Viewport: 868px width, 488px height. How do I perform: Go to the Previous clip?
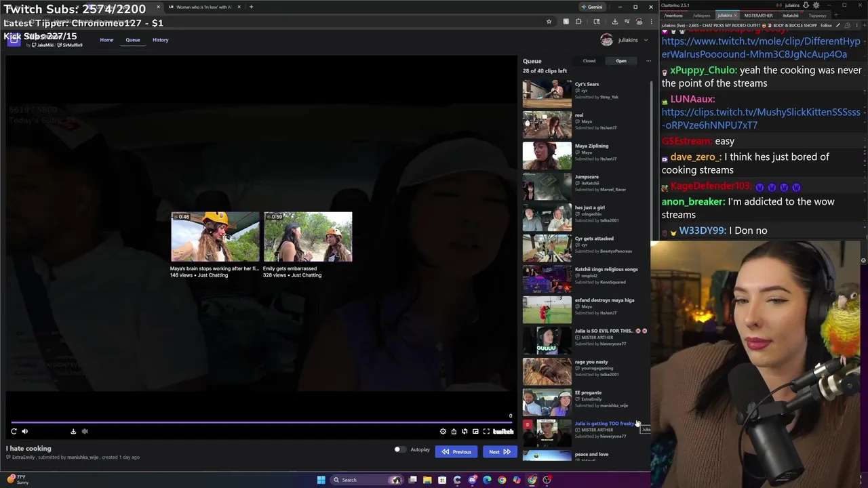[x=456, y=451]
